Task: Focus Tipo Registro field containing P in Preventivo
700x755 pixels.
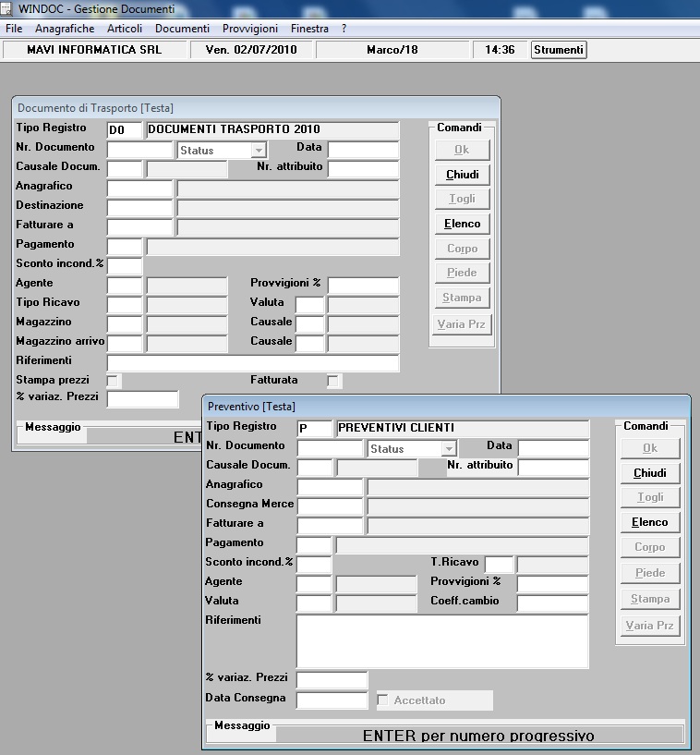Action: click(315, 428)
